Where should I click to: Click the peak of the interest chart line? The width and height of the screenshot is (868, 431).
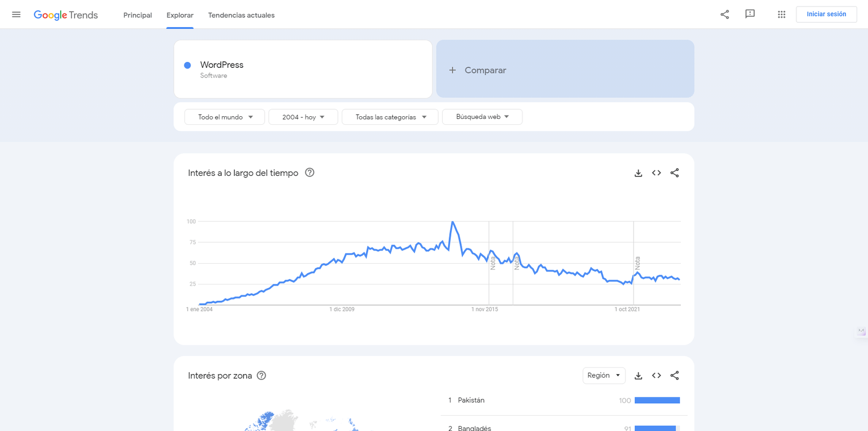(x=452, y=222)
